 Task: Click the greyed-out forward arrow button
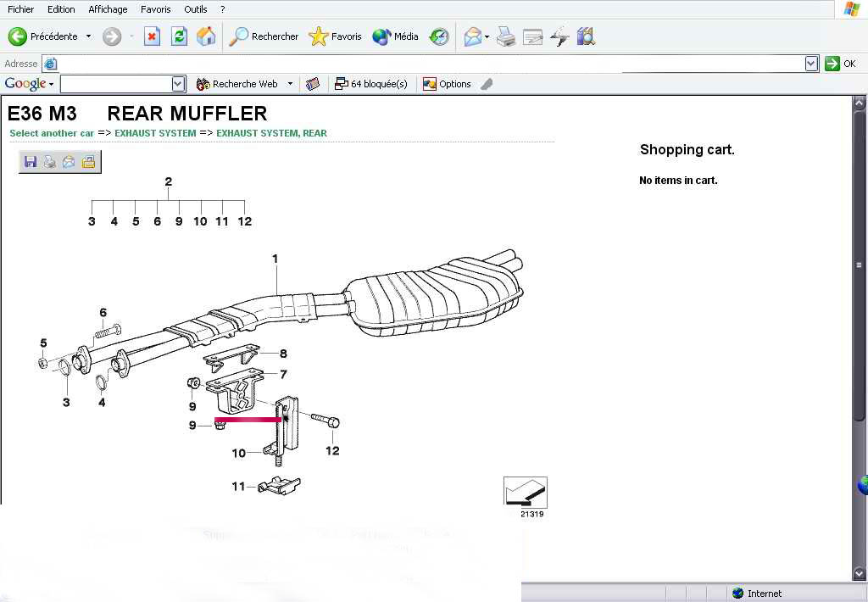point(111,36)
